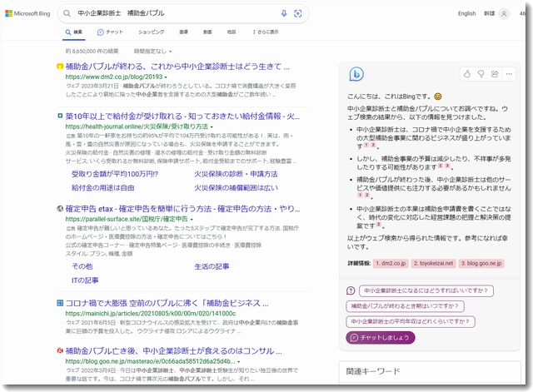Select the 検索 tab
533x392 pixels.
74,32
